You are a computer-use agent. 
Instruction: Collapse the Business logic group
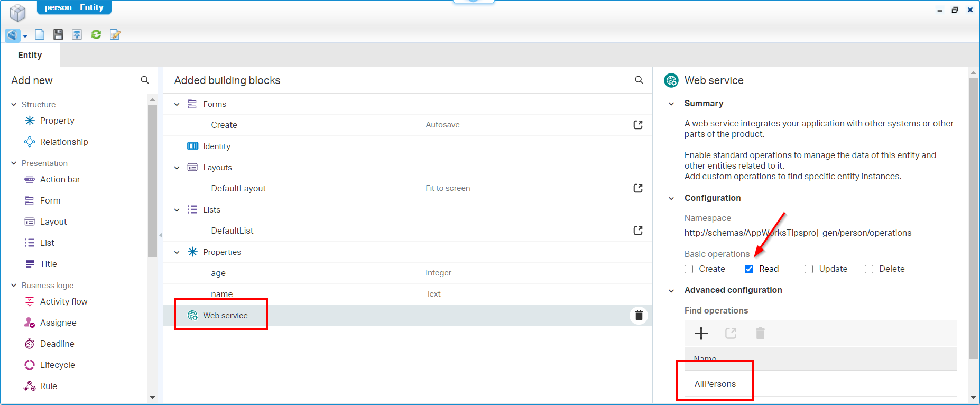pyautogui.click(x=14, y=286)
